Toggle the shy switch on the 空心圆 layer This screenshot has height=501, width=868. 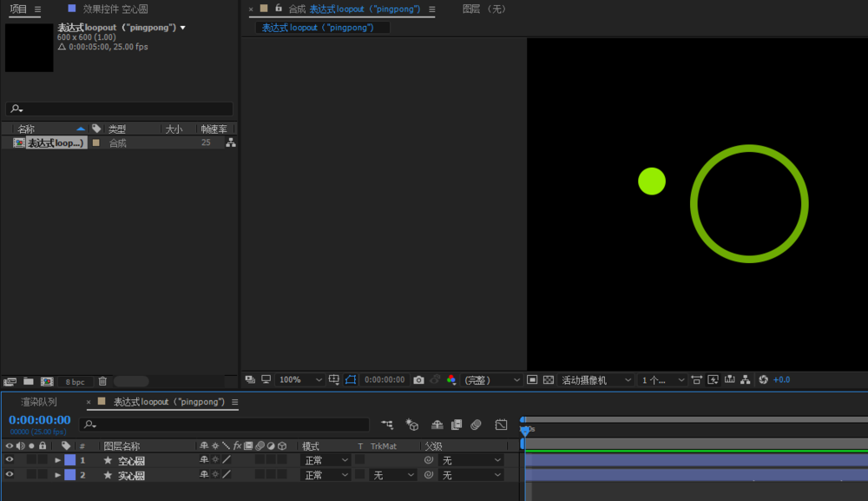(x=204, y=459)
